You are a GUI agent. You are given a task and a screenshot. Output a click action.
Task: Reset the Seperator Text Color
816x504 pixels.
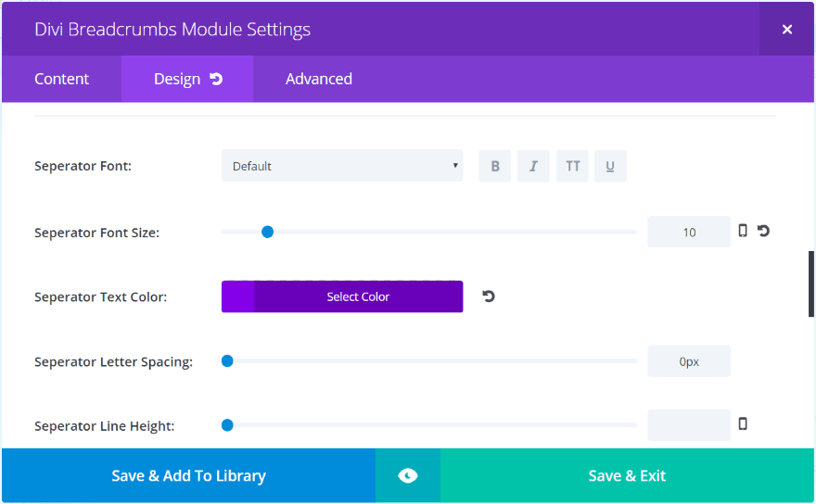(489, 296)
